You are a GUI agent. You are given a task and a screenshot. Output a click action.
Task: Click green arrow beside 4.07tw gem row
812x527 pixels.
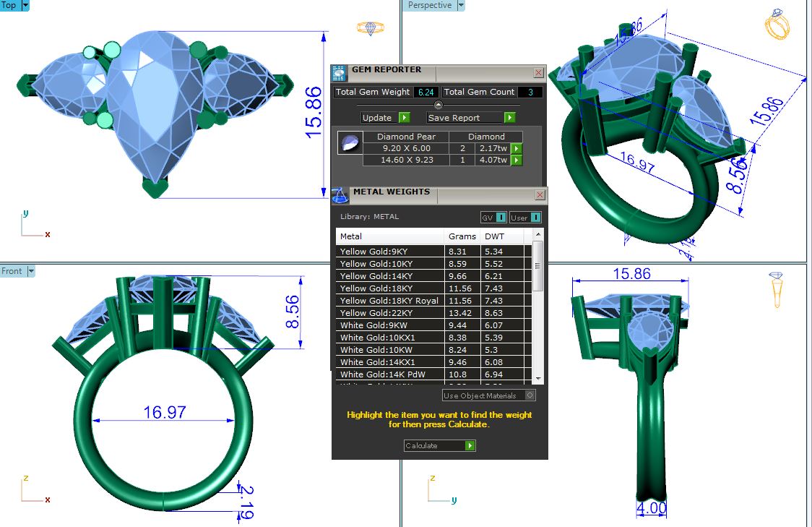(x=516, y=160)
